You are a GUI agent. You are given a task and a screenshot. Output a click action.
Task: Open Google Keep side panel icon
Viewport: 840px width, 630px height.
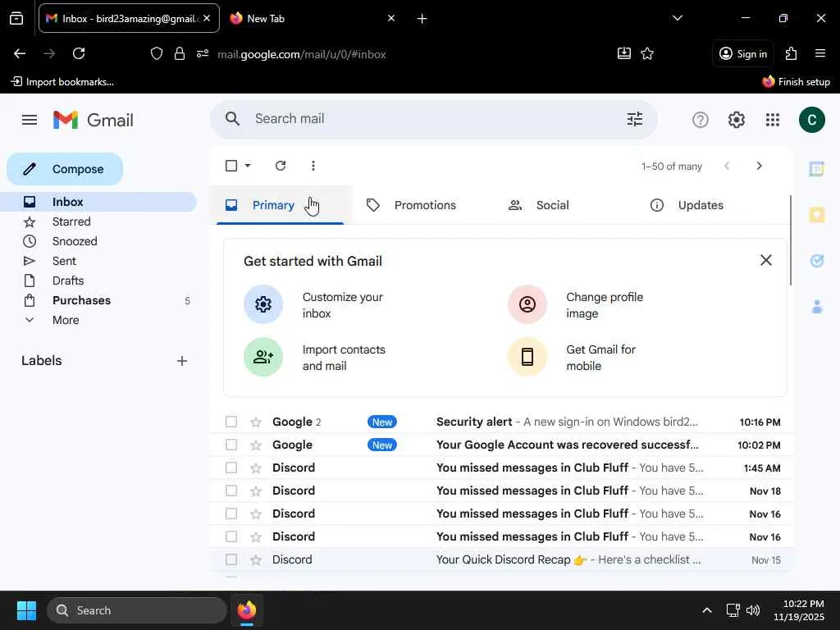point(816,215)
